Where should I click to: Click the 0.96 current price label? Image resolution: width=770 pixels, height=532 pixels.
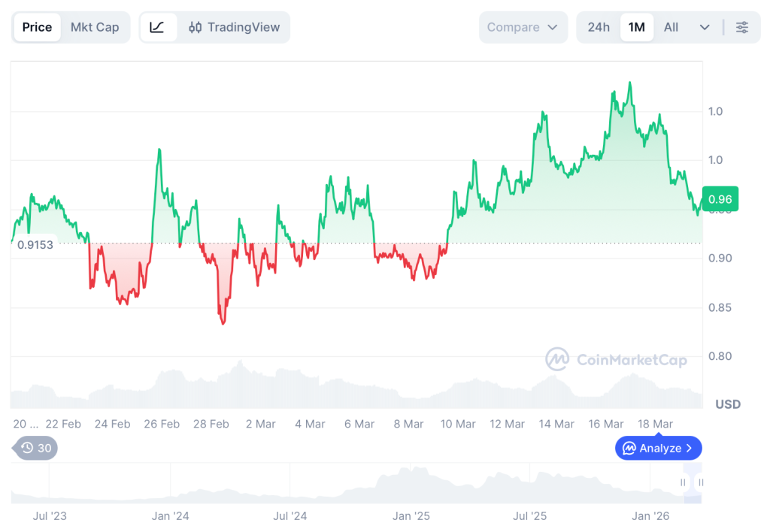[720, 199]
